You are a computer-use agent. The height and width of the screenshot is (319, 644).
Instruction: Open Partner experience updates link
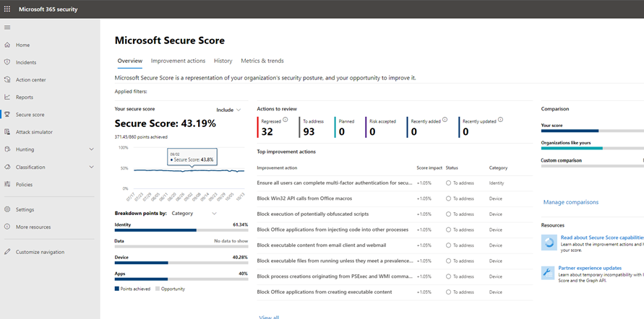point(590,268)
